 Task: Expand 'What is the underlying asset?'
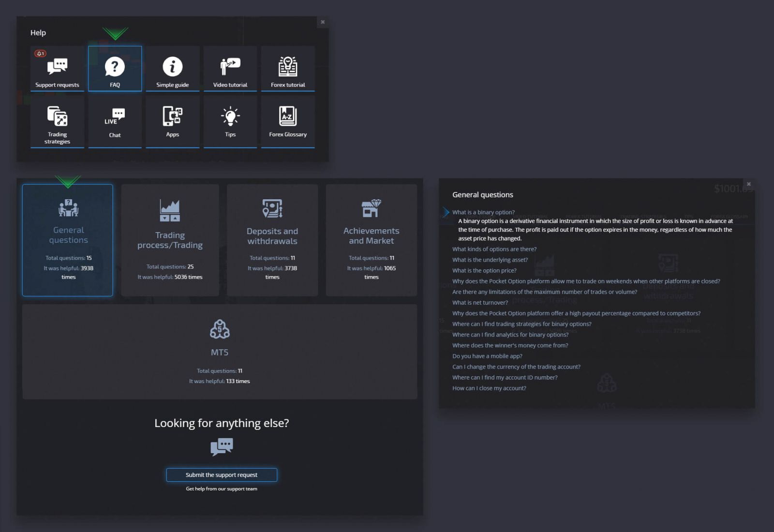(490, 260)
